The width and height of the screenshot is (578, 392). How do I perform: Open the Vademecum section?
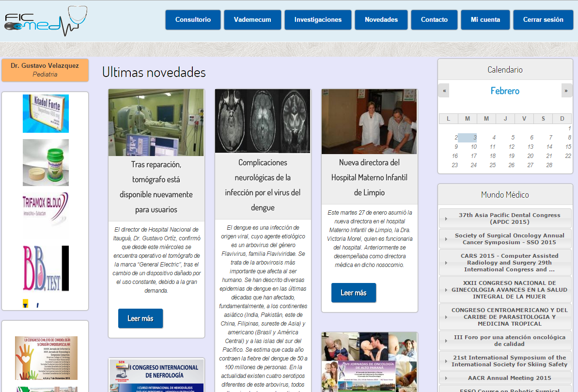pyautogui.click(x=252, y=19)
